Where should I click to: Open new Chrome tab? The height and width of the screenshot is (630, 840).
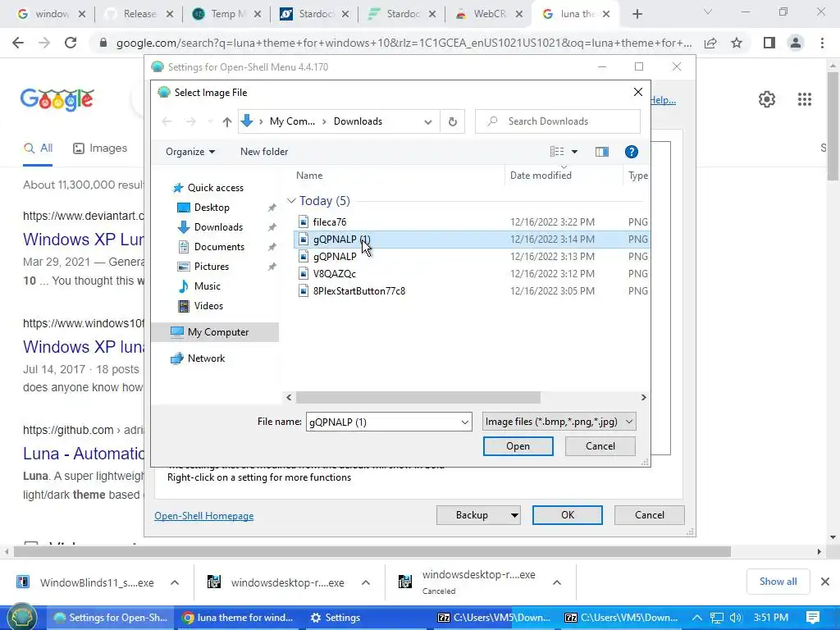[637, 14]
